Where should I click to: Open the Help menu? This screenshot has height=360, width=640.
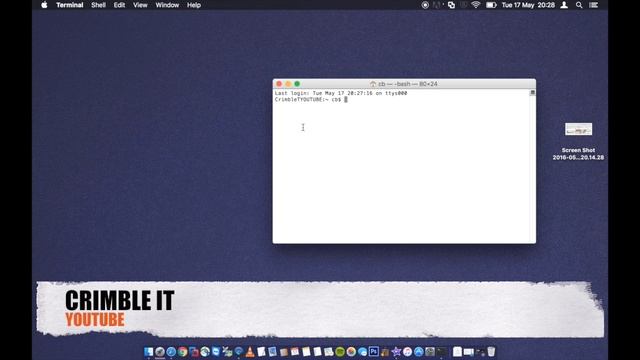point(193,5)
